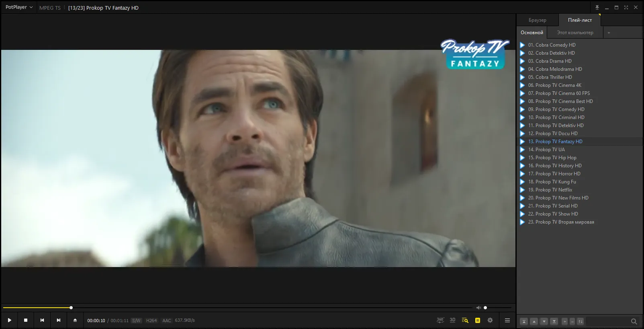Viewport: 644px width, 329px height.
Task: Mute audio with the speaker icon
Action: coord(478,308)
